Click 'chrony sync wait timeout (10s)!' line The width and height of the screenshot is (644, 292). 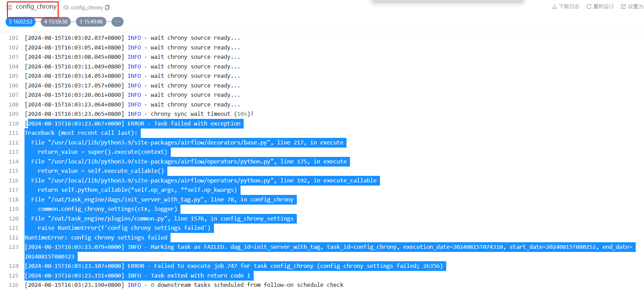(139, 114)
